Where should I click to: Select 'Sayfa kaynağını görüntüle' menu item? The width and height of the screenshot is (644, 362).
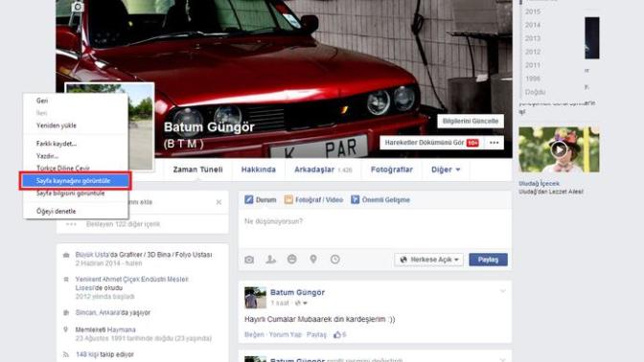(76, 181)
